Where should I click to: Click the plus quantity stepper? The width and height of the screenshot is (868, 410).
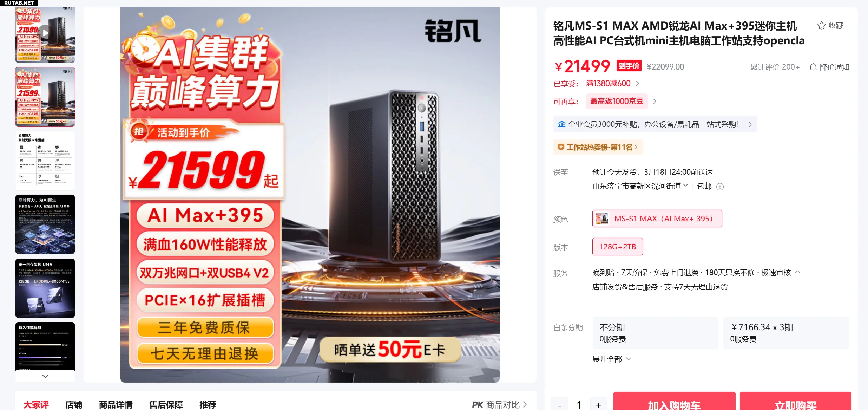pos(599,405)
